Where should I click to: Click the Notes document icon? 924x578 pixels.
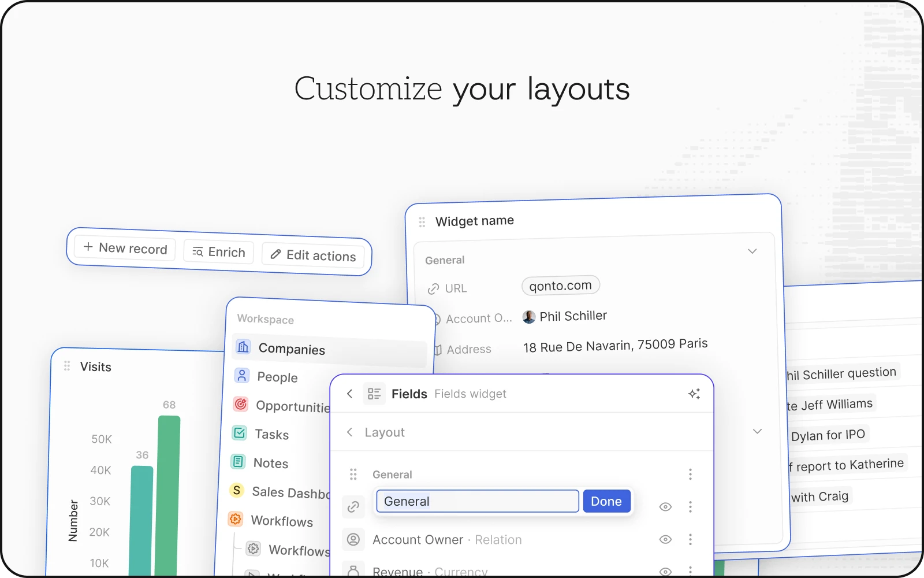[x=238, y=461]
